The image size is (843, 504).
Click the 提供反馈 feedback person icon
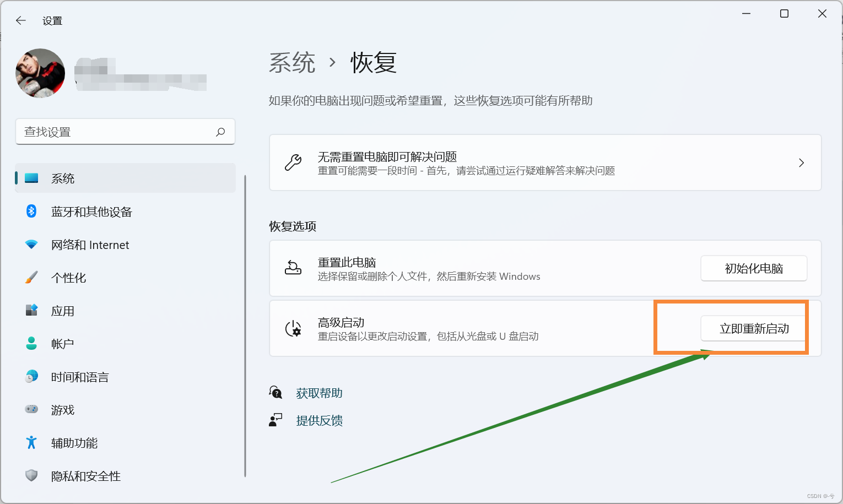[275, 420]
